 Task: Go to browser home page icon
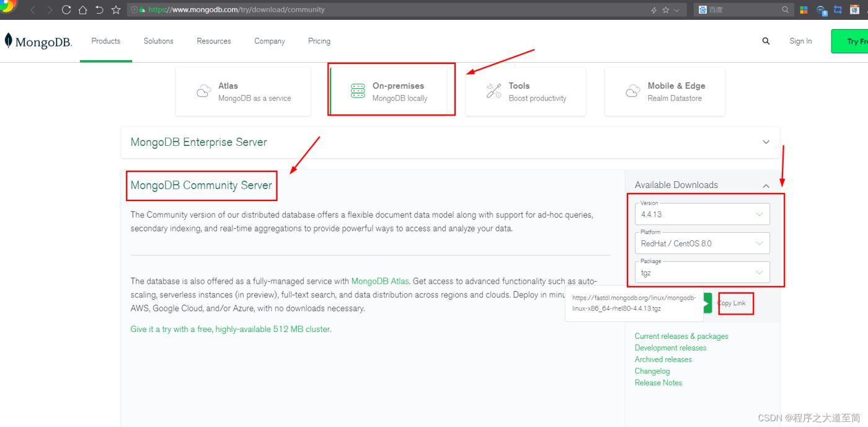[82, 10]
